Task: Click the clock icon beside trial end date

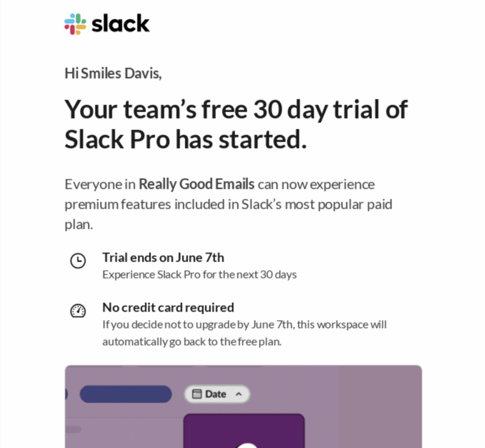Action: coord(78,261)
